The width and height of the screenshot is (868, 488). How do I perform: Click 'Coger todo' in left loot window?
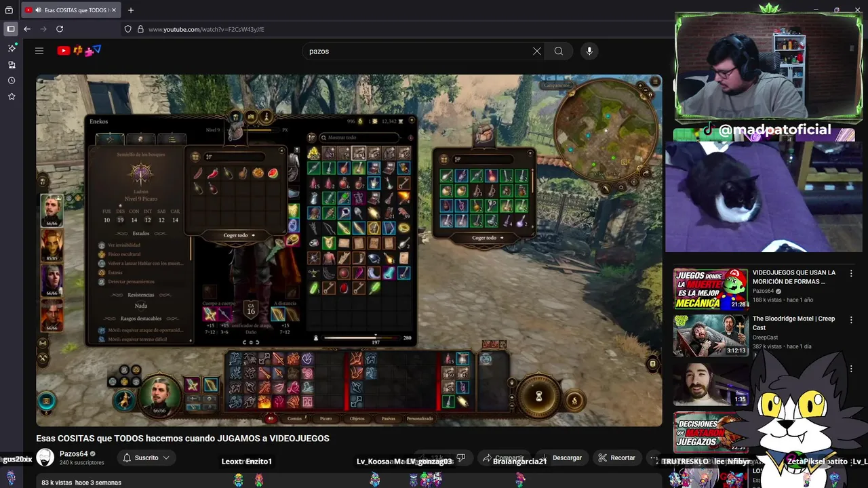tap(239, 235)
